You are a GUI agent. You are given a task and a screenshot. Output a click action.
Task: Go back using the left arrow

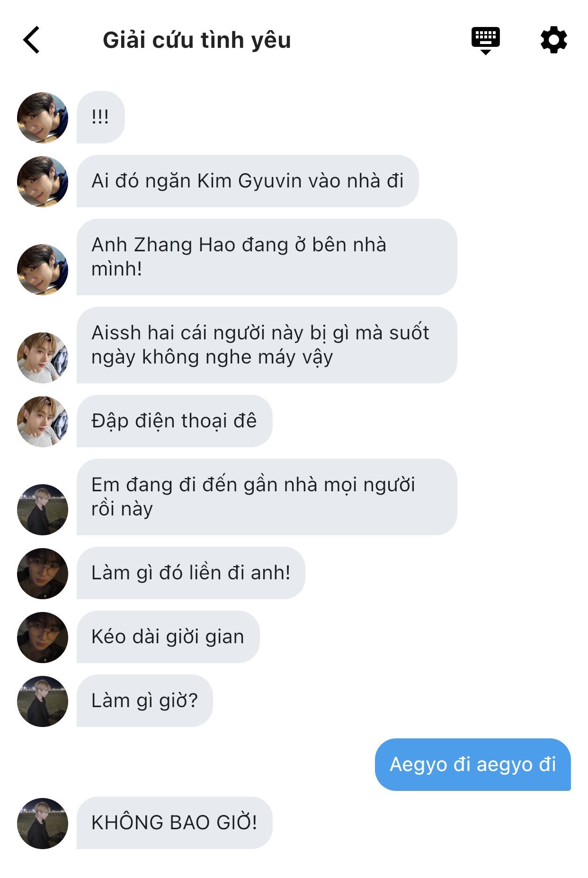click(x=31, y=40)
